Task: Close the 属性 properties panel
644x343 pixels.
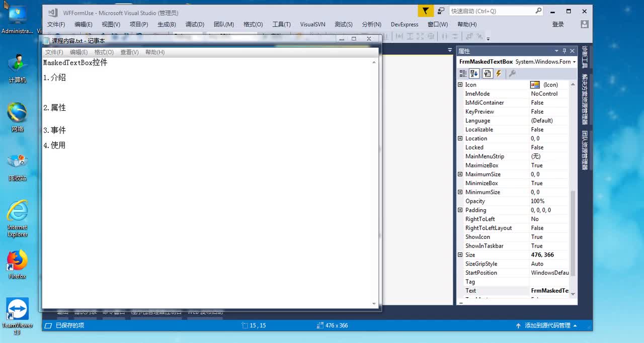Action: click(573, 51)
